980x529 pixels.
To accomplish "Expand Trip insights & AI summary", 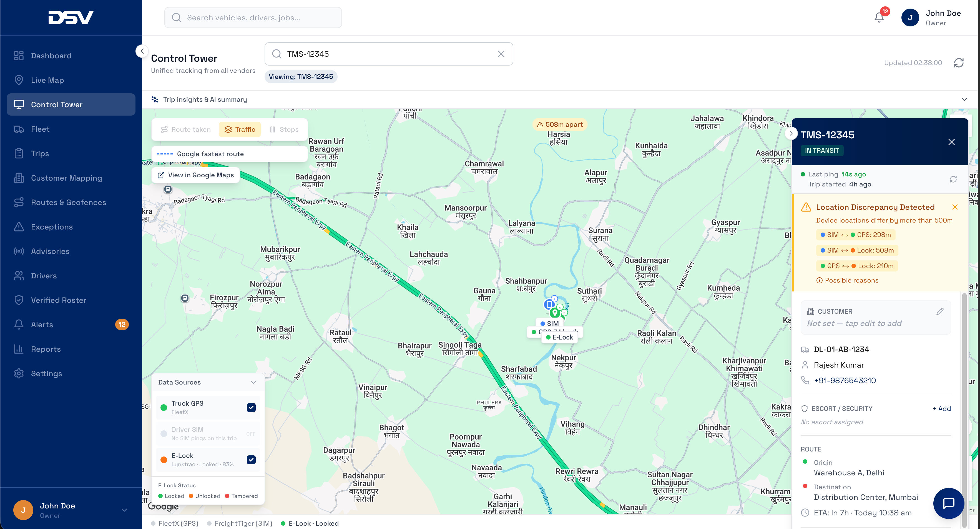I will pos(560,99).
